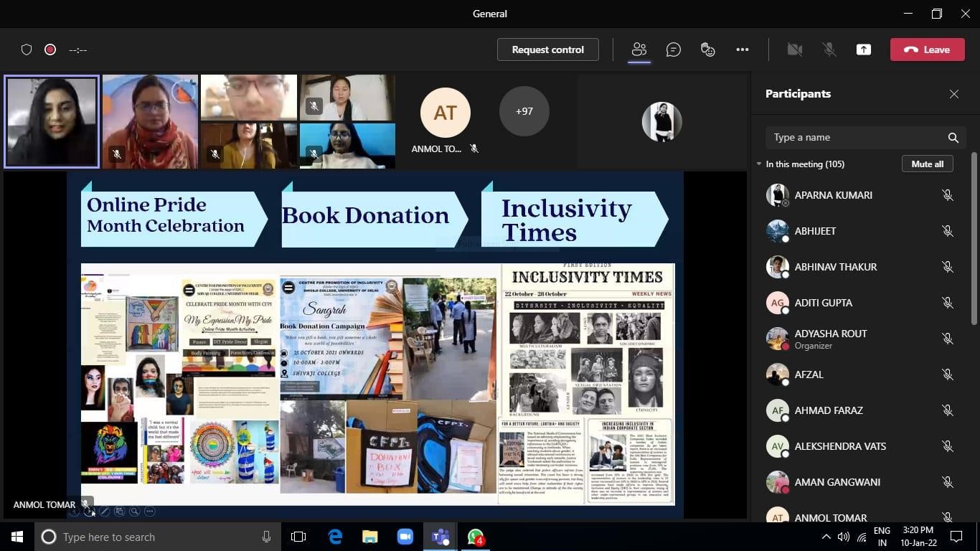Click the participants panel scrollbar

coord(974,237)
